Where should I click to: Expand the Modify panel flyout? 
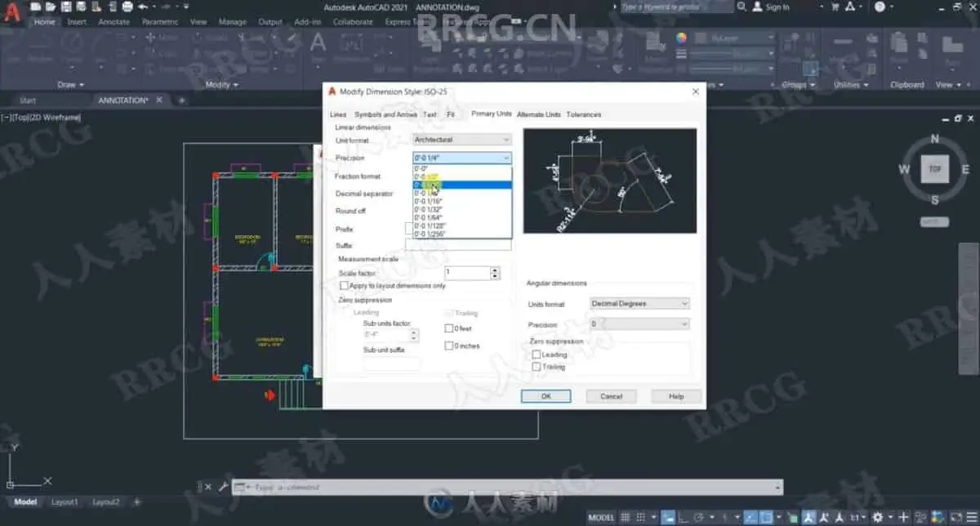pyautogui.click(x=221, y=84)
